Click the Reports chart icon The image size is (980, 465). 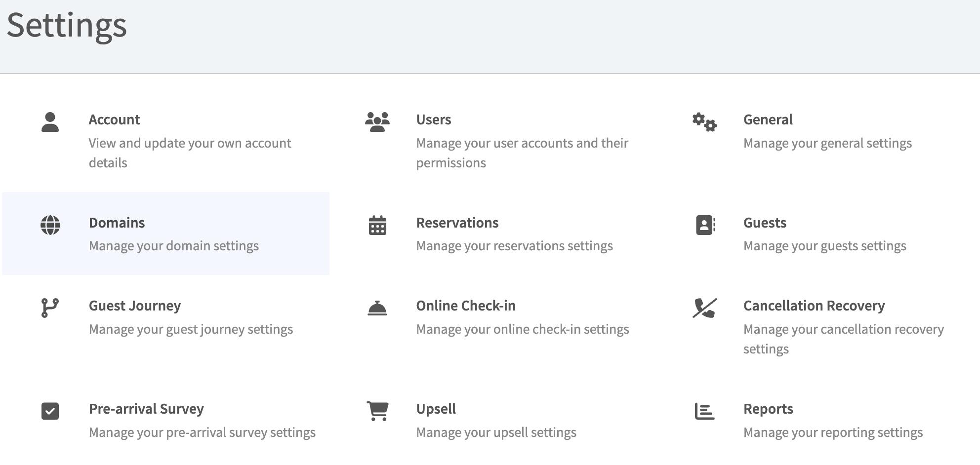click(704, 411)
